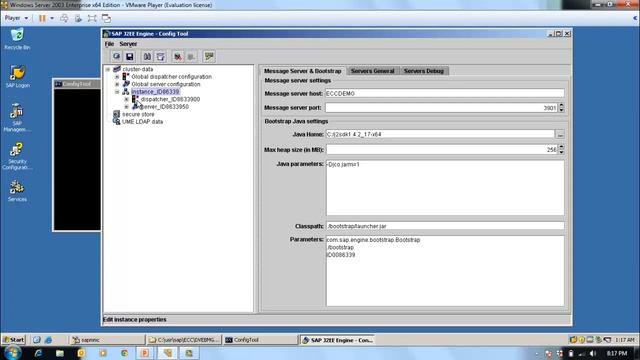Screen dimensions: 640x360
Task: Click VMware unity mode icon
Action: (106, 18)
